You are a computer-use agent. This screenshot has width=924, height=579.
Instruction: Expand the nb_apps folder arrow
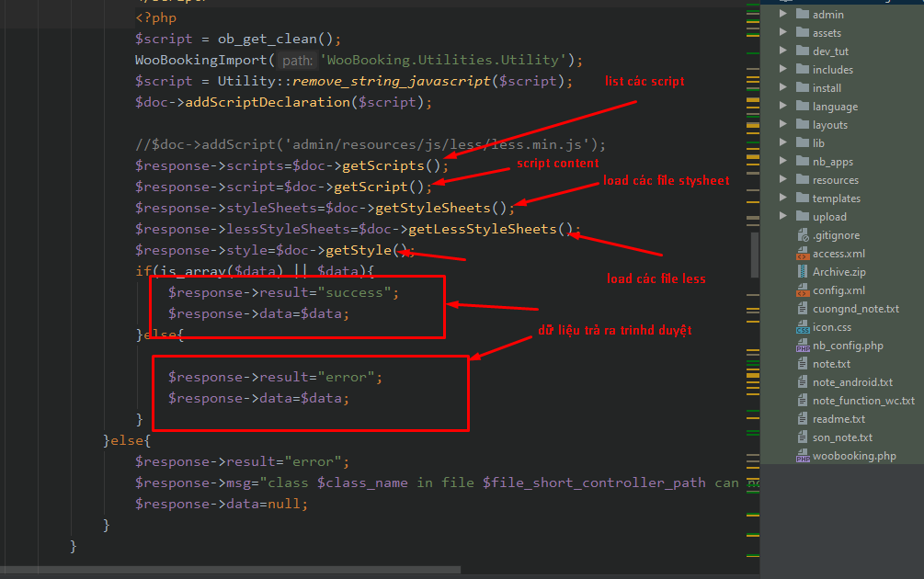783,162
